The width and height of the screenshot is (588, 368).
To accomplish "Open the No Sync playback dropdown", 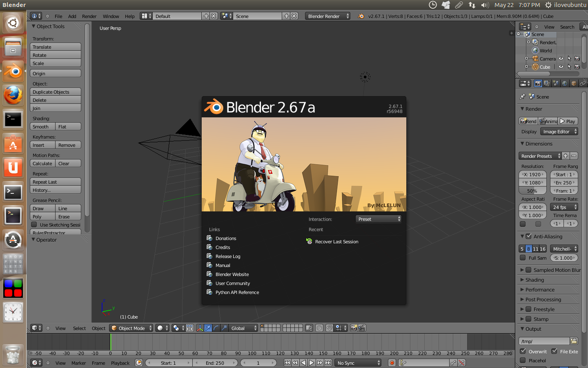I will click(x=358, y=363).
